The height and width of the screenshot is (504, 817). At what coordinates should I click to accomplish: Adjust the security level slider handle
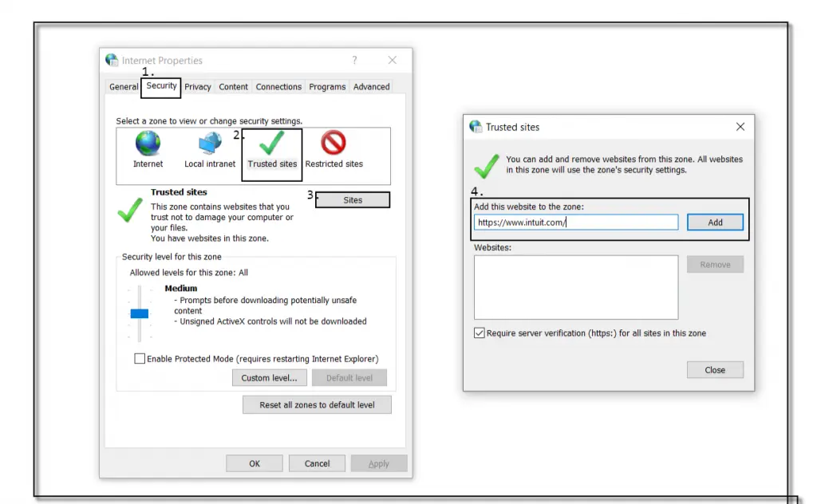(x=139, y=313)
